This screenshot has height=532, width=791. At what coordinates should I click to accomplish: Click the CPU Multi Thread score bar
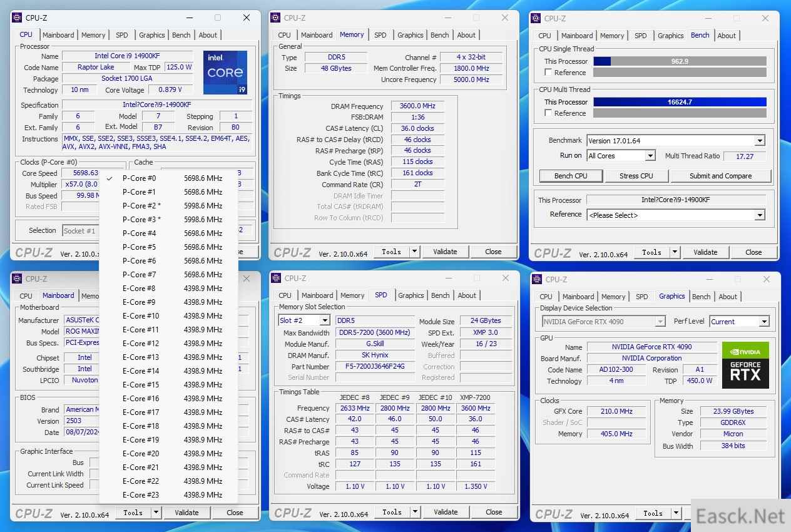[680, 102]
